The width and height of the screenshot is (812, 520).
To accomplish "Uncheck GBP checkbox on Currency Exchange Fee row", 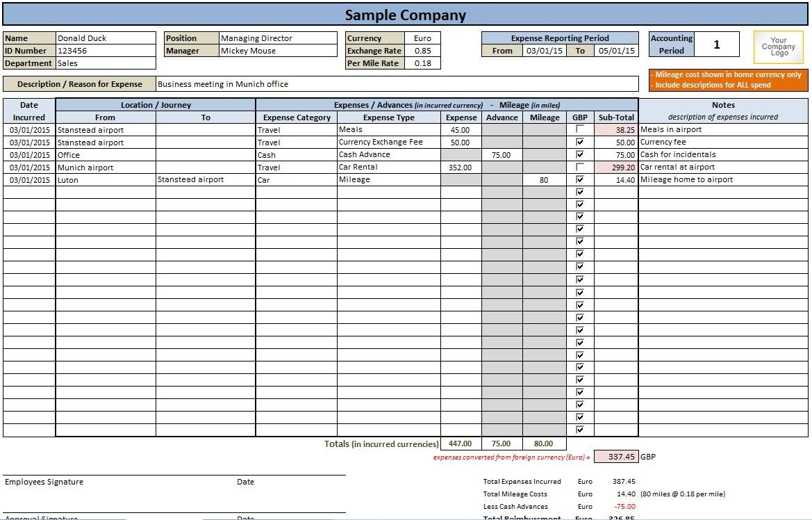I will (579, 142).
